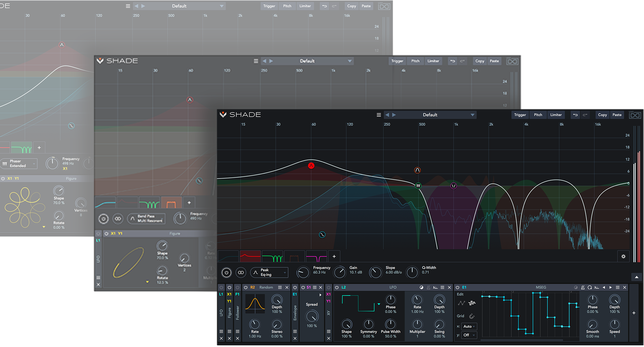The width and height of the screenshot is (644, 347).
Task: Open L2 LFO menu icon
Action: (442, 287)
